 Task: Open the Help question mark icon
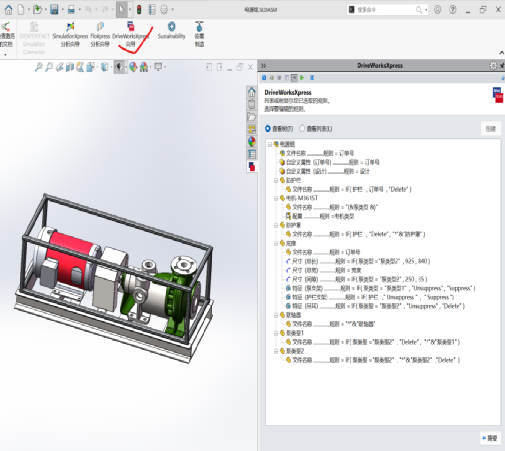pos(453,10)
